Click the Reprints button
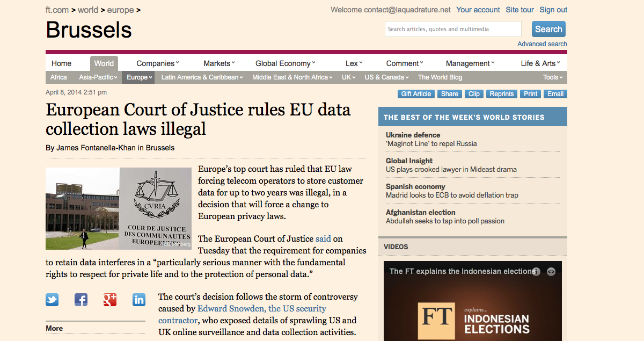 click(502, 94)
